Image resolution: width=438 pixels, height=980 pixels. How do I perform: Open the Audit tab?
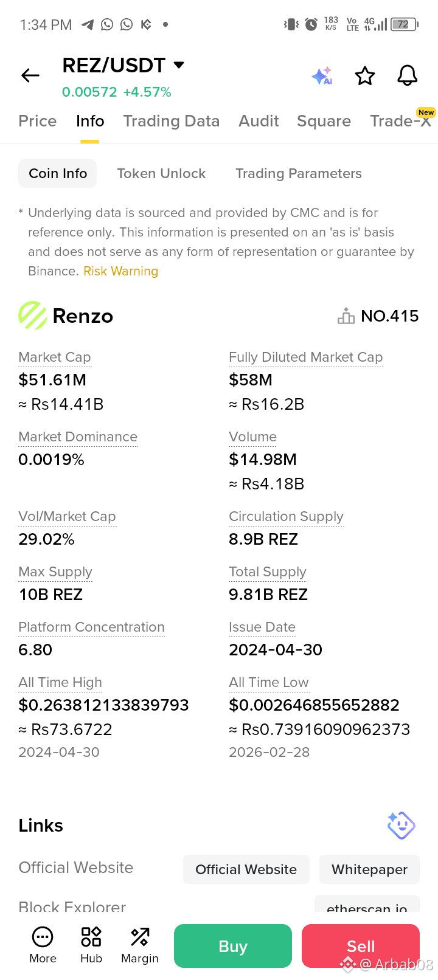tap(259, 121)
